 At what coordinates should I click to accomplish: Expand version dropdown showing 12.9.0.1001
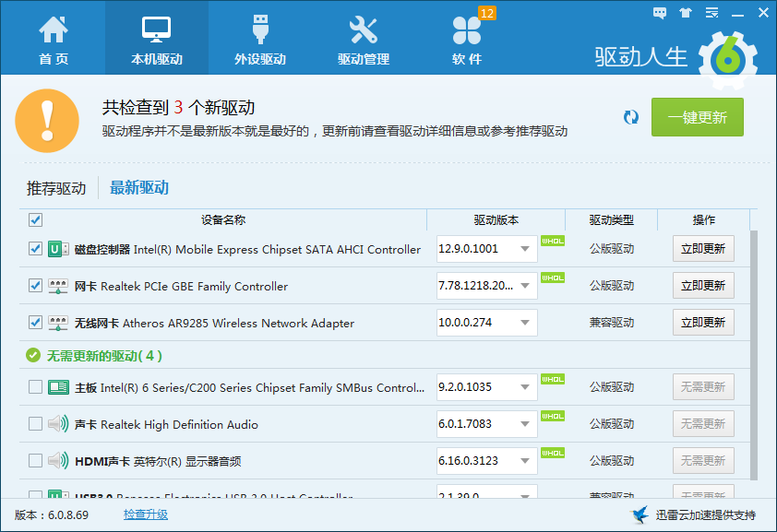[524, 249]
